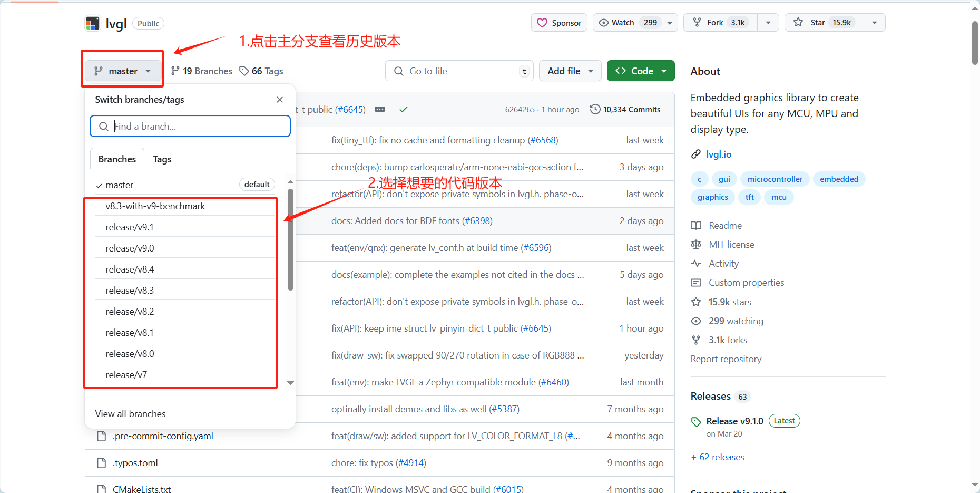Select the master default branch entry
Image resolution: width=980 pixels, height=493 pixels.
coord(185,185)
